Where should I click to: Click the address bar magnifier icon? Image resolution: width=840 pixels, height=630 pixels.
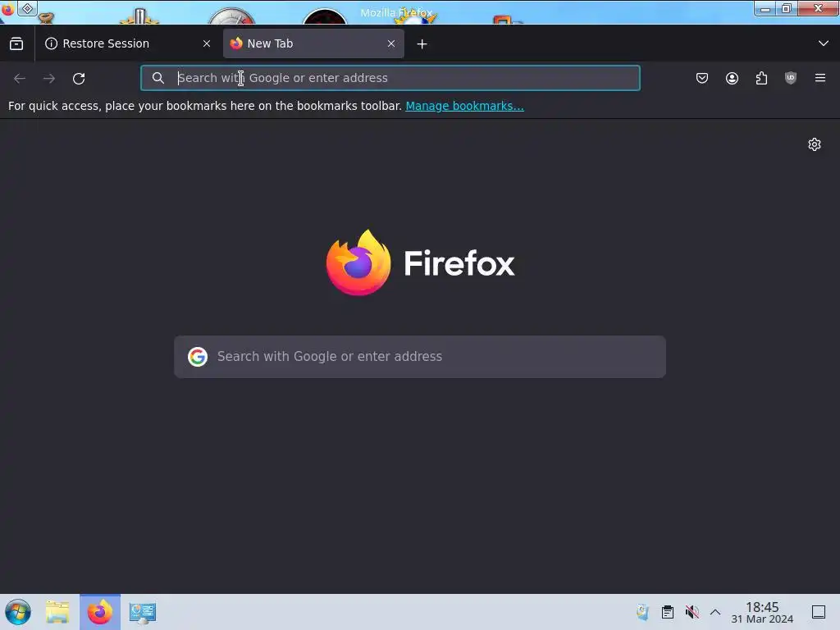[158, 78]
